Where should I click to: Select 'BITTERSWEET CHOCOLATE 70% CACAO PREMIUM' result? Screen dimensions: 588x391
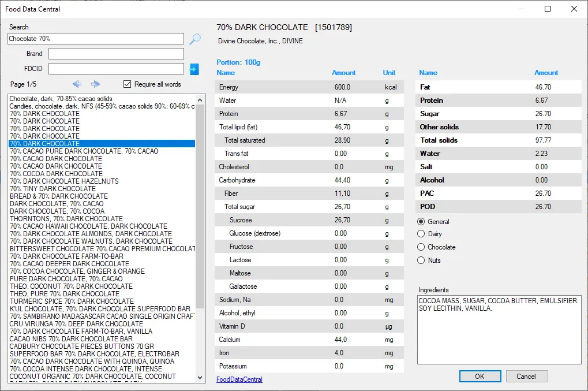[x=102, y=249]
